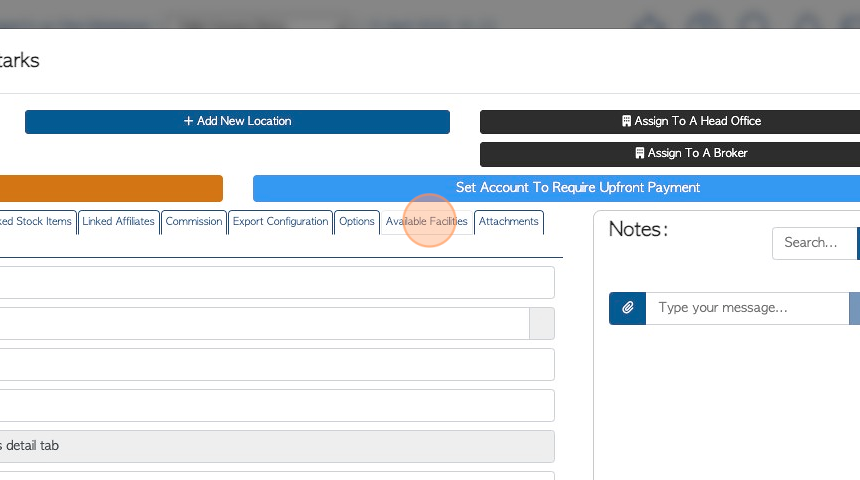Go to the Options tab

tap(357, 222)
